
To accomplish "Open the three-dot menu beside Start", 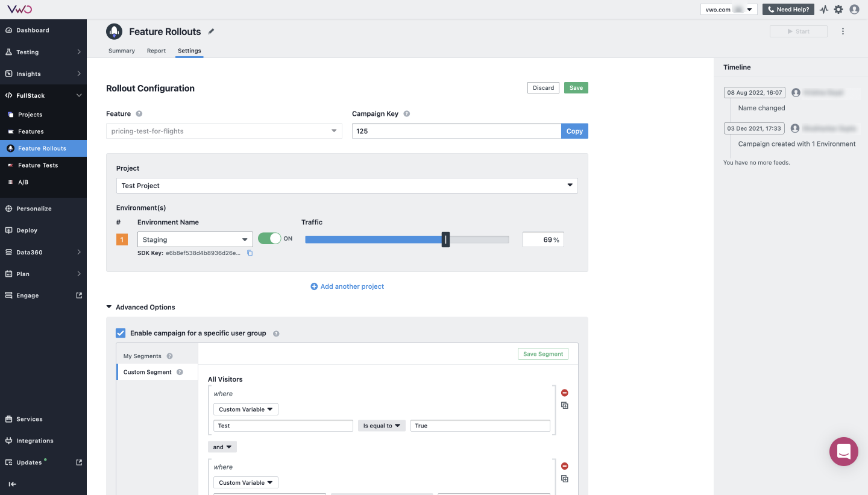I will (843, 31).
